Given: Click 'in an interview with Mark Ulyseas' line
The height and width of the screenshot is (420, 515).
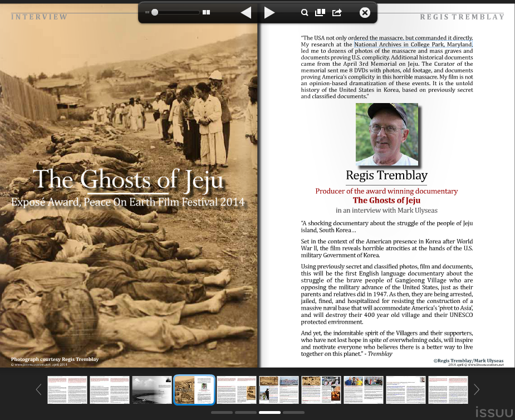Looking at the screenshot, I should tap(386, 211).
